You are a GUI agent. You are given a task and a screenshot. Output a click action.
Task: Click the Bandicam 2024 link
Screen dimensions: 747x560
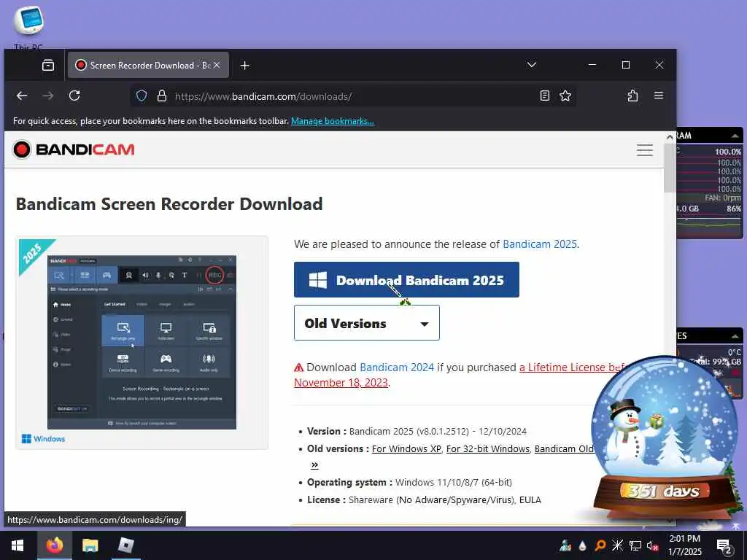pos(397,367)
